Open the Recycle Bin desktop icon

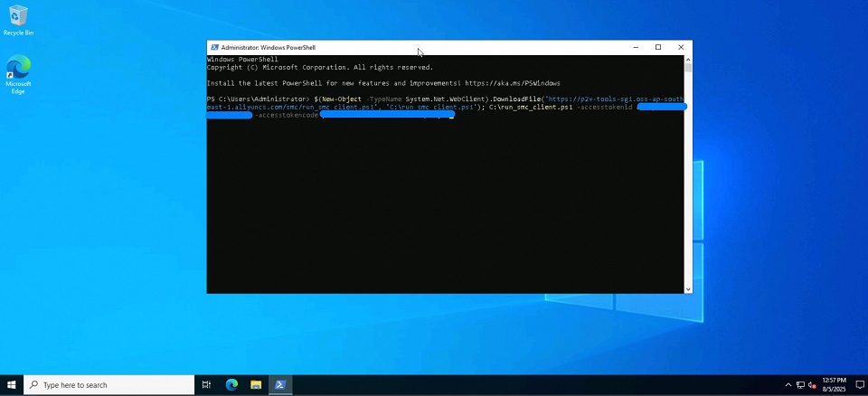[18, 21]
